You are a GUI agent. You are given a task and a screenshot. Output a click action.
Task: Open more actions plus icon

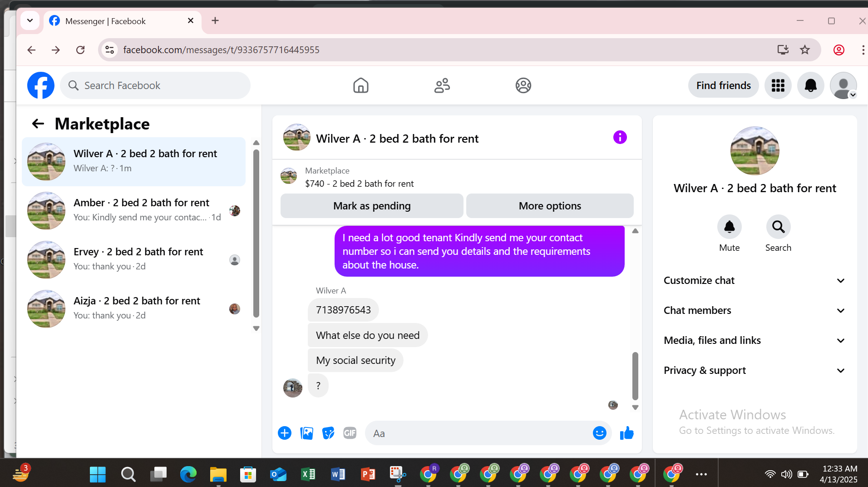[285, 433]
